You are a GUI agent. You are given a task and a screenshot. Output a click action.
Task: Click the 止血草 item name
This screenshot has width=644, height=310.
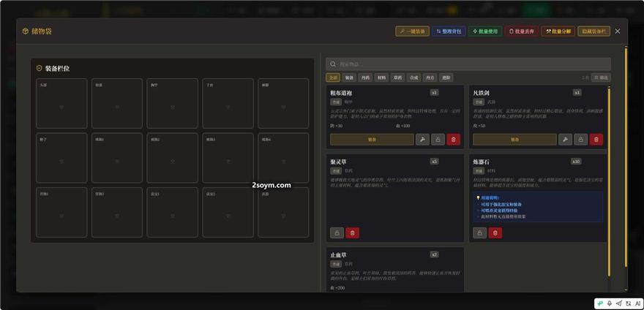[x=338, y=255]
